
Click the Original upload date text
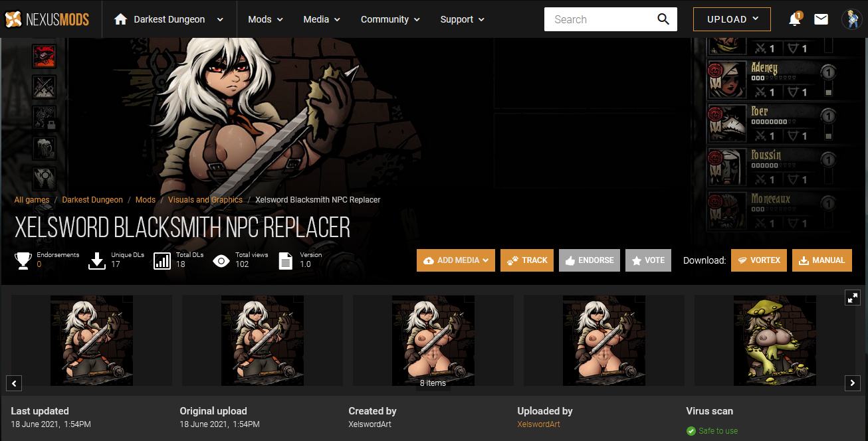coord(219,424)
